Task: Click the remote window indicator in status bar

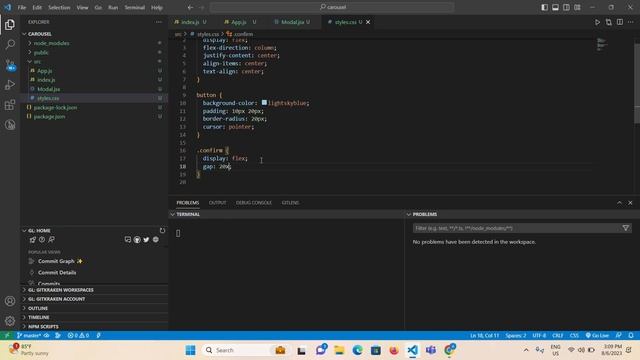Action: (x=7, y=336)
